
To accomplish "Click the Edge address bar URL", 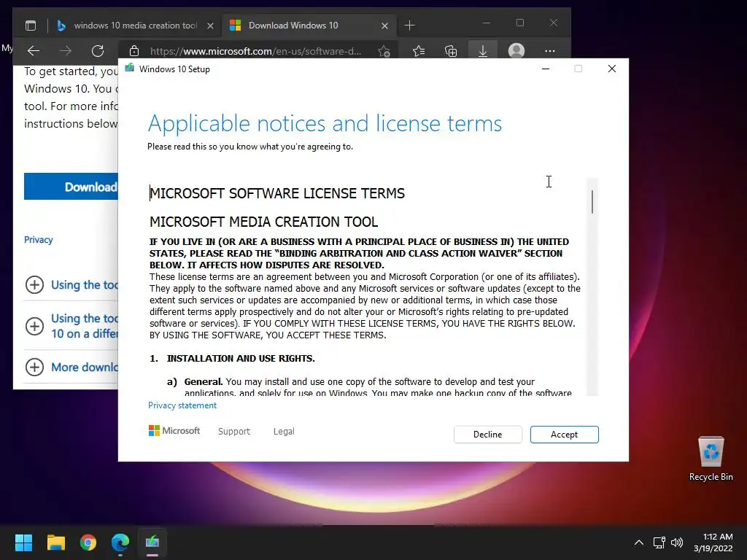I will pos(255,51).
